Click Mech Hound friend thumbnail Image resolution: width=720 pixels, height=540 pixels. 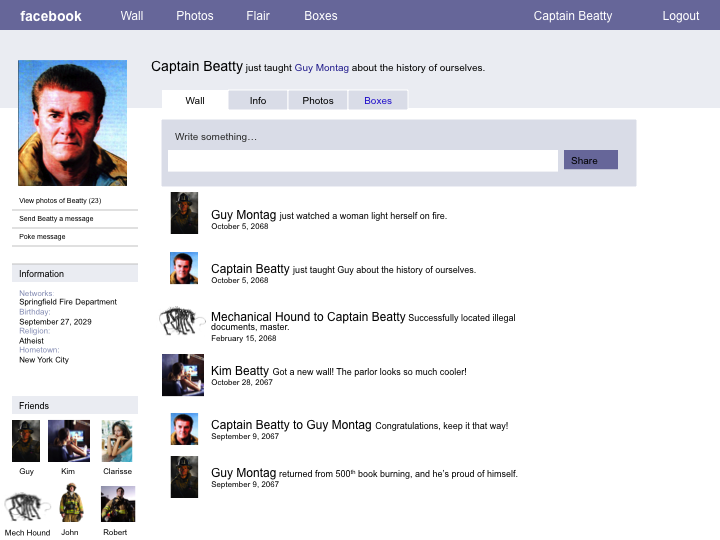click(27, 507)
